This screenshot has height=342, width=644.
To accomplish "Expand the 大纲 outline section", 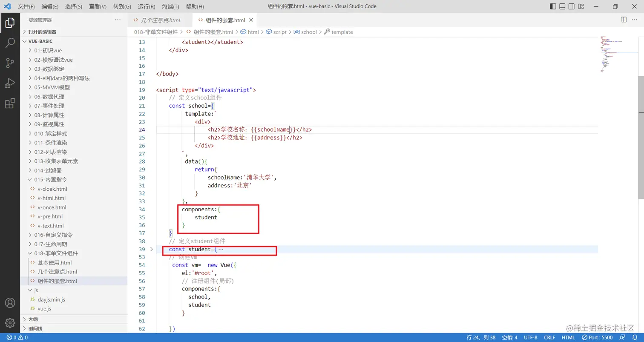I will [74, 319].
